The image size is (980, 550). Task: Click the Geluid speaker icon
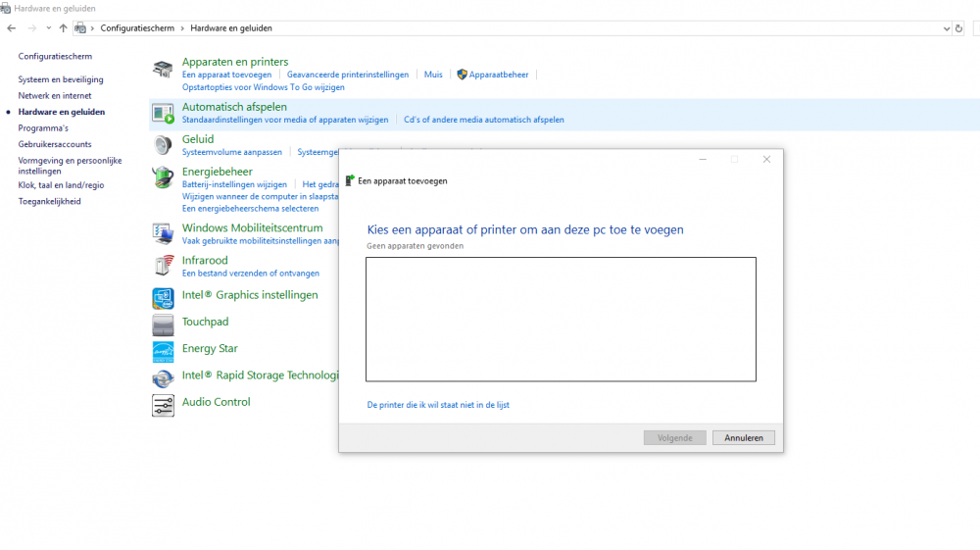pyautogui.click(x=163, y=145)
